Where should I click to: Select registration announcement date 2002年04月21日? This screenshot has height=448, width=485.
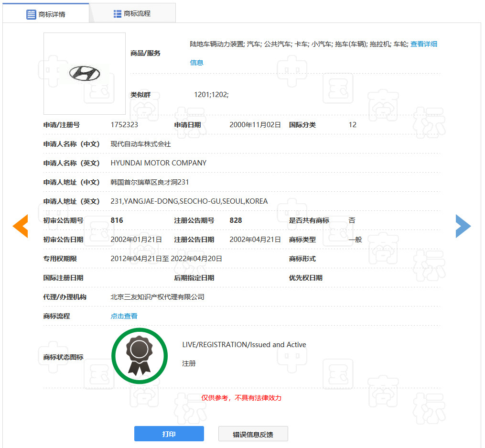(255, 240)
